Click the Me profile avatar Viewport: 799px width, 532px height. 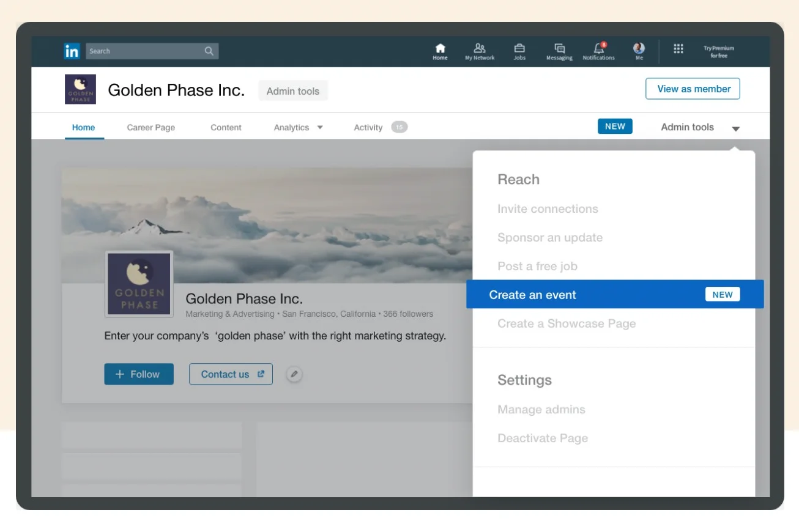[639, 48]
